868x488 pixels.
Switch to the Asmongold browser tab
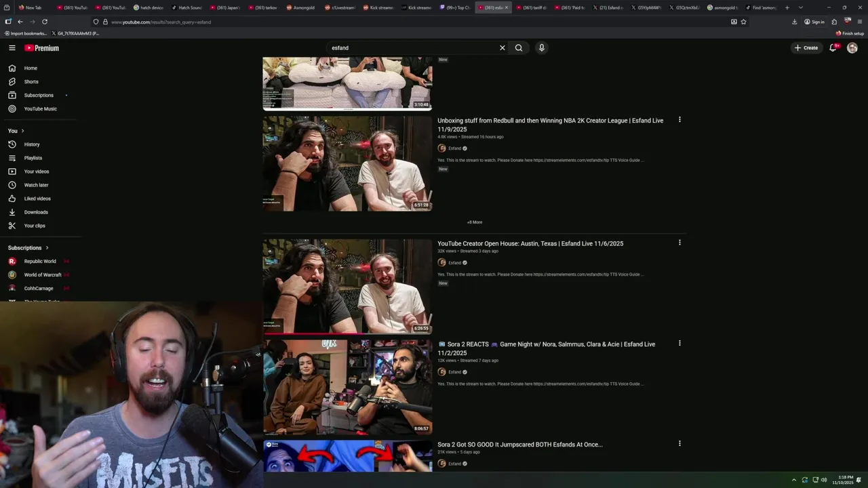(302, 7)
